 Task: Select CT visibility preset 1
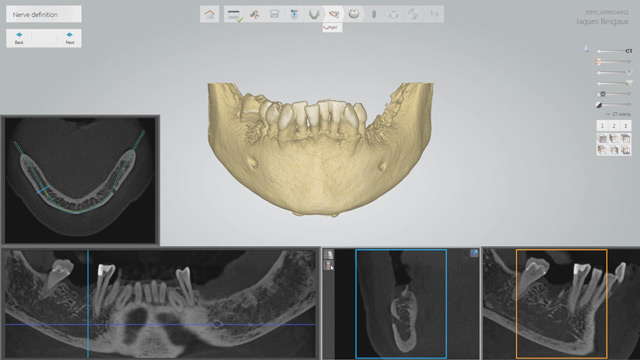click(x=602, y=126)
